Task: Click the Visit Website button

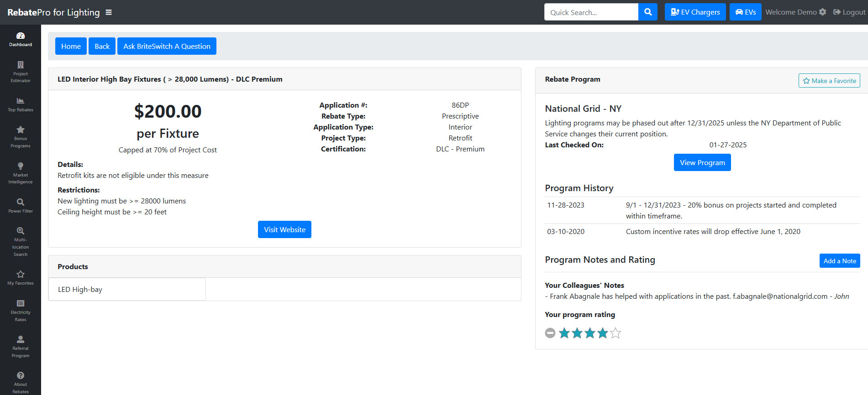Action: tap(284, 229)
